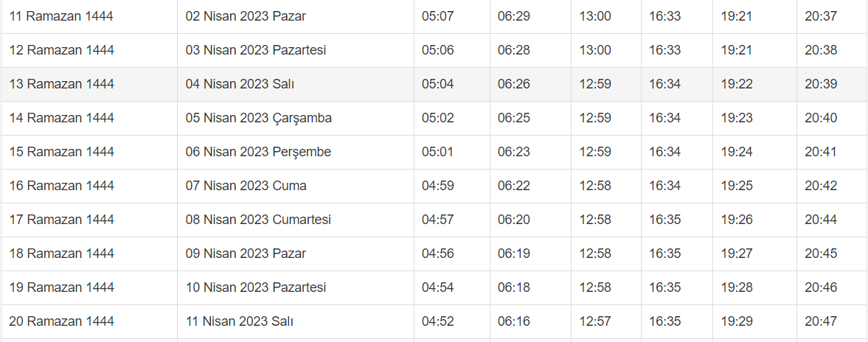868x342 pixels.
Task: Click the 08 Nisan 2023 Cumartesi date
Action: coord(258,220)
